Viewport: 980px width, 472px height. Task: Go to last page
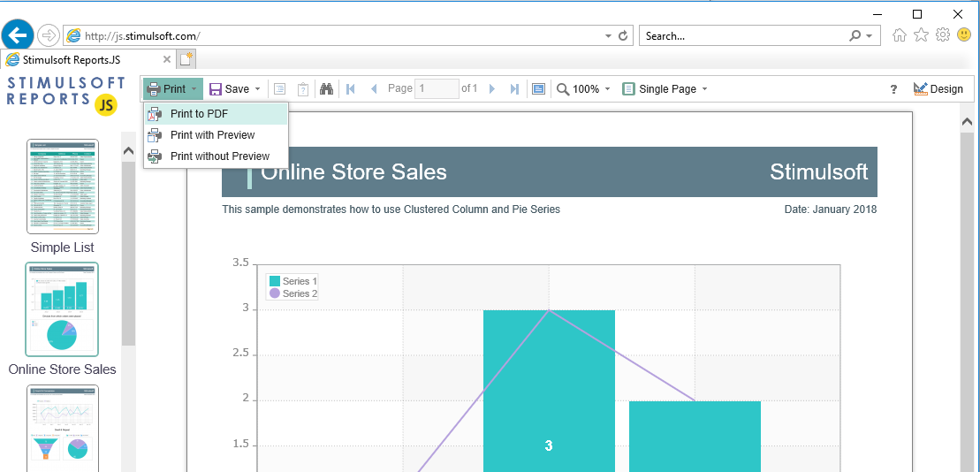[514, 89]
